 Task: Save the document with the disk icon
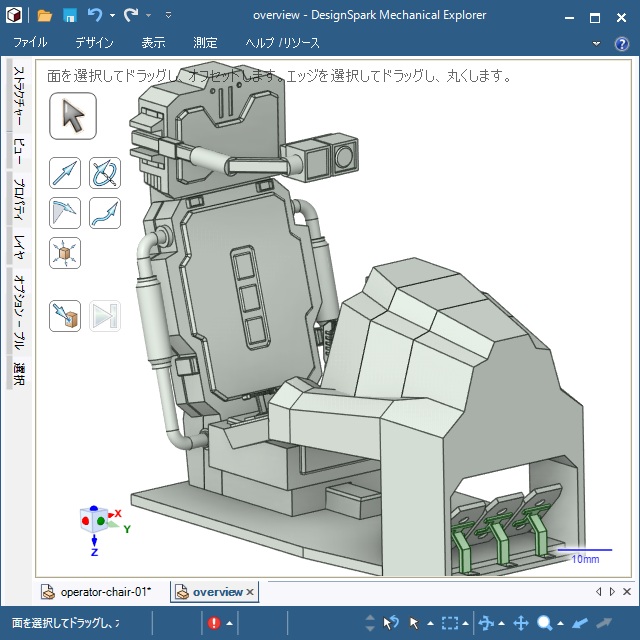pos(70,16)
